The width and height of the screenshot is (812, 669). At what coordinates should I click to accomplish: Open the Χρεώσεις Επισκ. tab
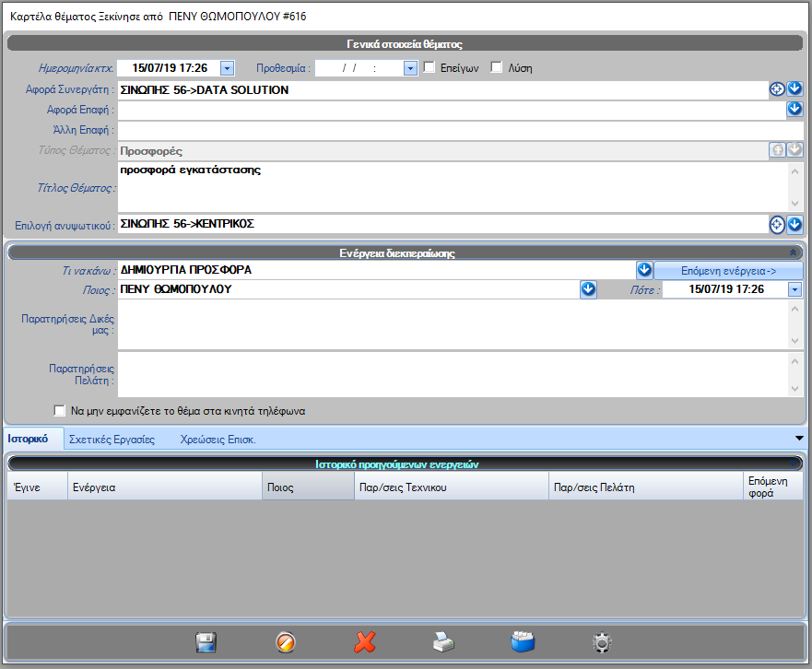218,440
